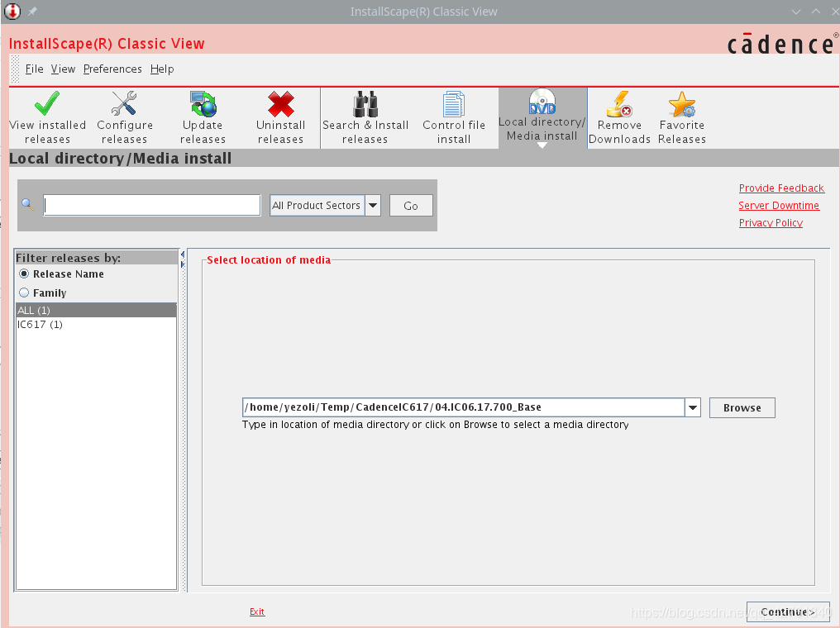Open View installed releases

click(x=47, y=118)
